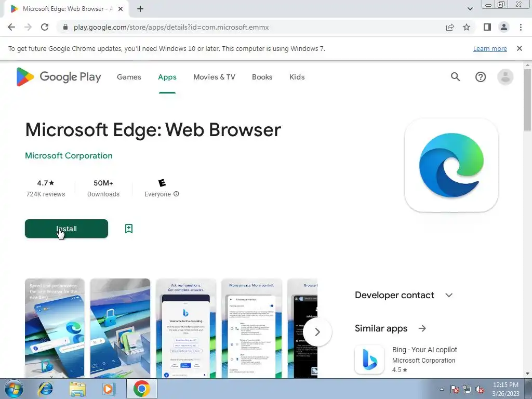The width and height of the screenshot is (532, 399).
Task: Add Microsoft Edge to wishlist bookmark icon
Action: [x=129, y=229]
